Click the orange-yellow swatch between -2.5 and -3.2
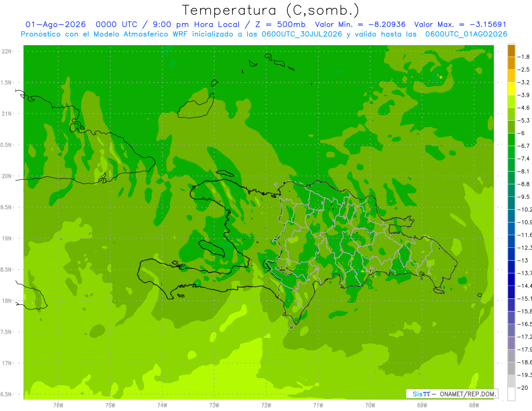Viewport: 532px width, 411px height. [x=511, y=76]
